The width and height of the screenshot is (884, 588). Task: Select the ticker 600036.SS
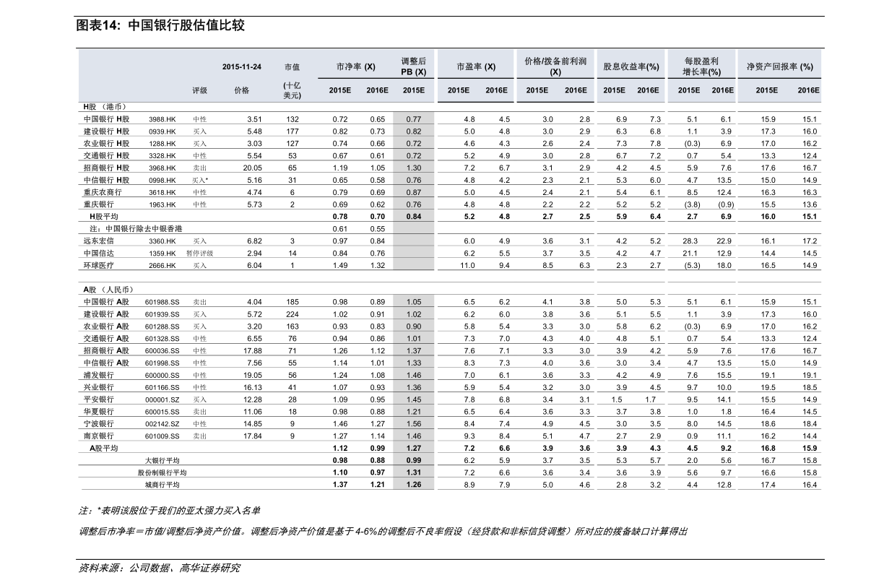(x=162, y=350)
